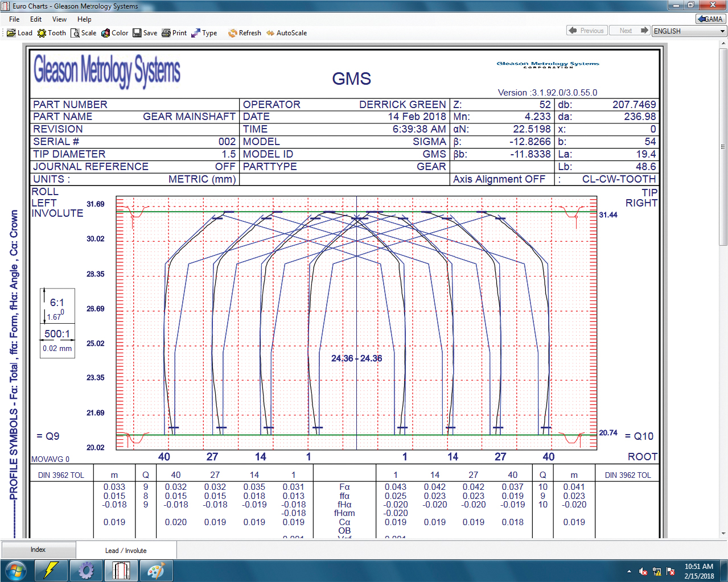Click the Gleason Metrology Systems logo
Screen dimensions: 728x582
(107, 71)
